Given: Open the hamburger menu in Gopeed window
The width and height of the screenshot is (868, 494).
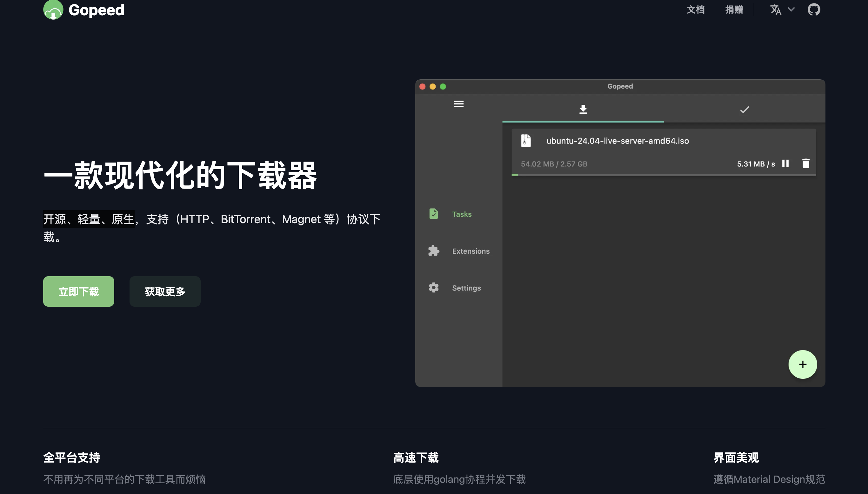Looking at the screenshot, I should [458, 104].
